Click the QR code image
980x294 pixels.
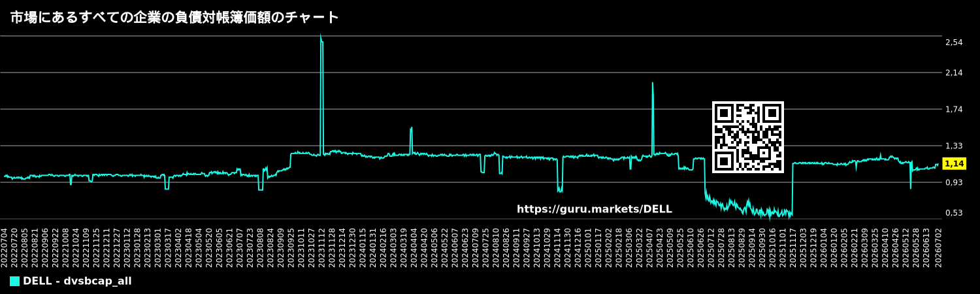(x=747, y=137)
